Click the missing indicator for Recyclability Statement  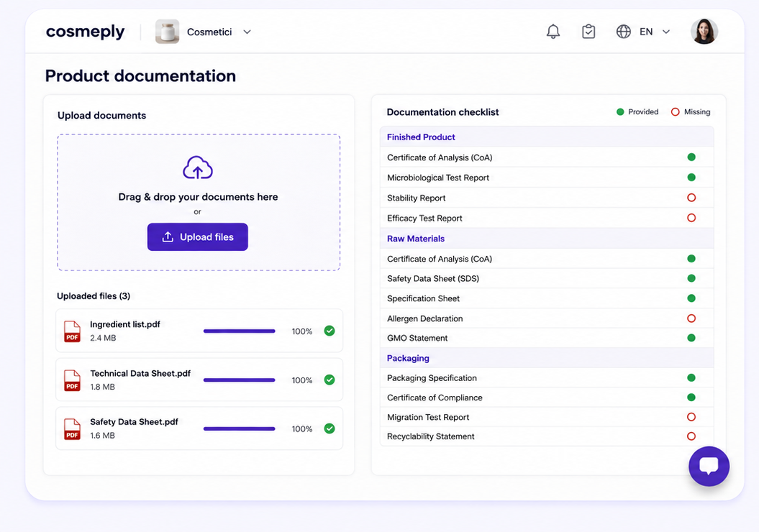691,436
